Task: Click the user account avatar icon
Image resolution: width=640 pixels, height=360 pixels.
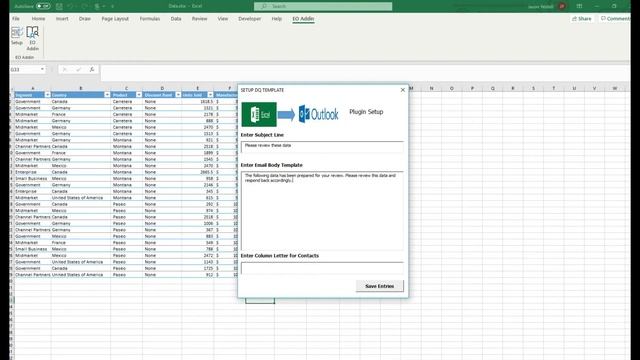Action: (562, 6)
